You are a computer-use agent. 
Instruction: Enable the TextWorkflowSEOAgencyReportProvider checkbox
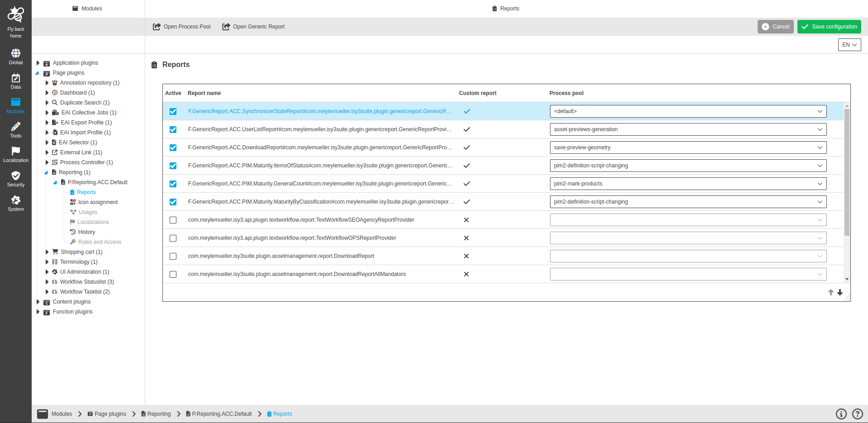coord(173,220)
